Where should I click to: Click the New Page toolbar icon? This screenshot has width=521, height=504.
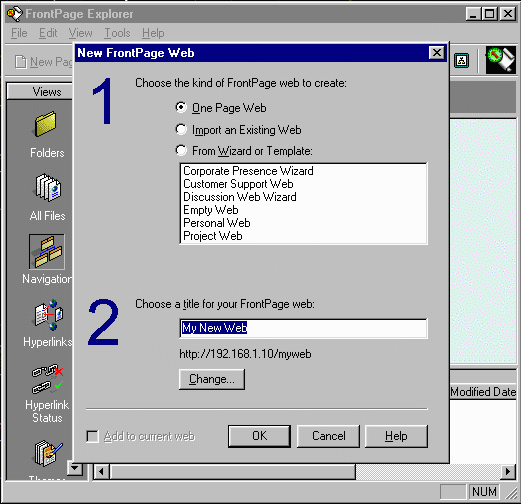tap(21, 62)
